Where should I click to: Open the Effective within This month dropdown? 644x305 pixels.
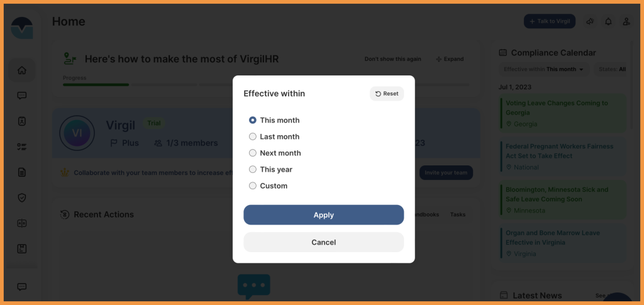pos(544,69)
